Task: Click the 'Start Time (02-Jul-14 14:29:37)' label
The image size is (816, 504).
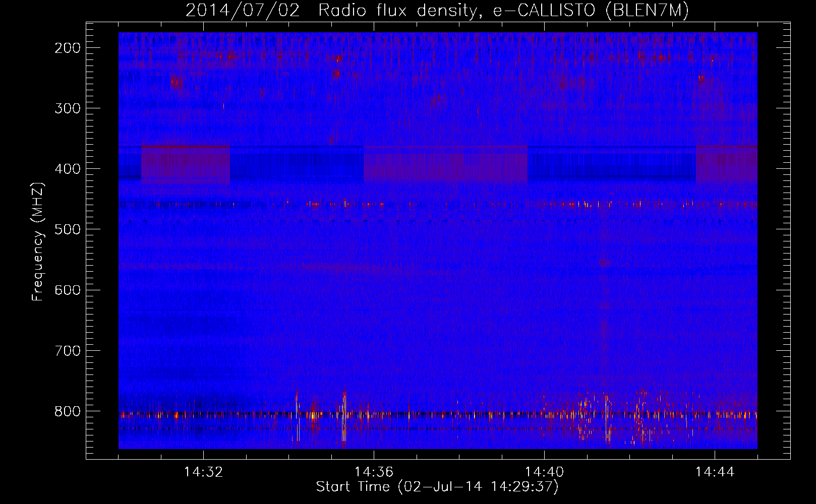Action: 437,487
